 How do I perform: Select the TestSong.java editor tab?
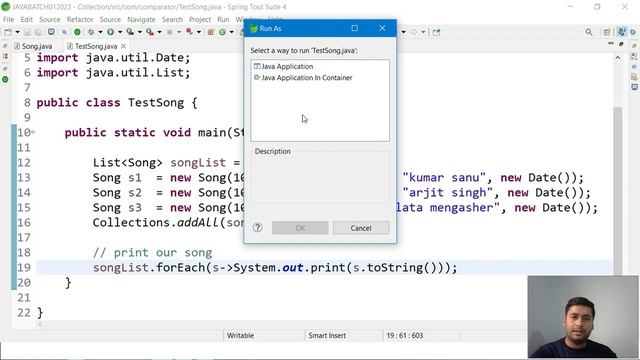(91, 46)
